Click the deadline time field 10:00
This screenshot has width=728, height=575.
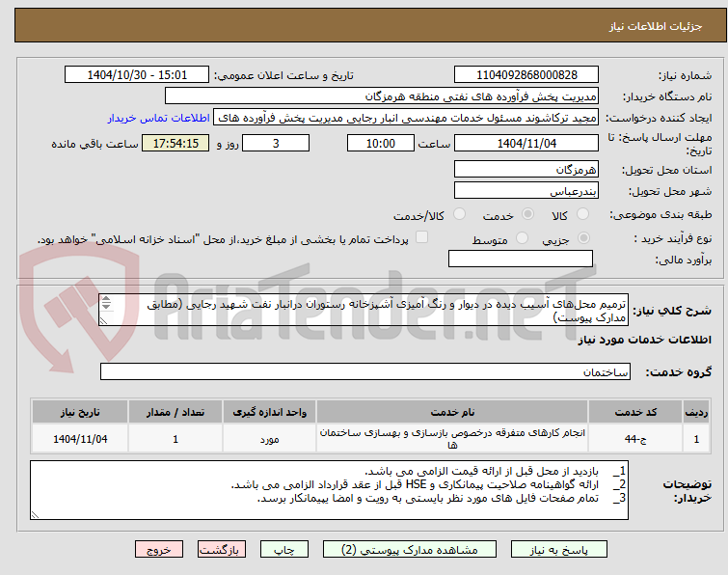coord(381,143)
